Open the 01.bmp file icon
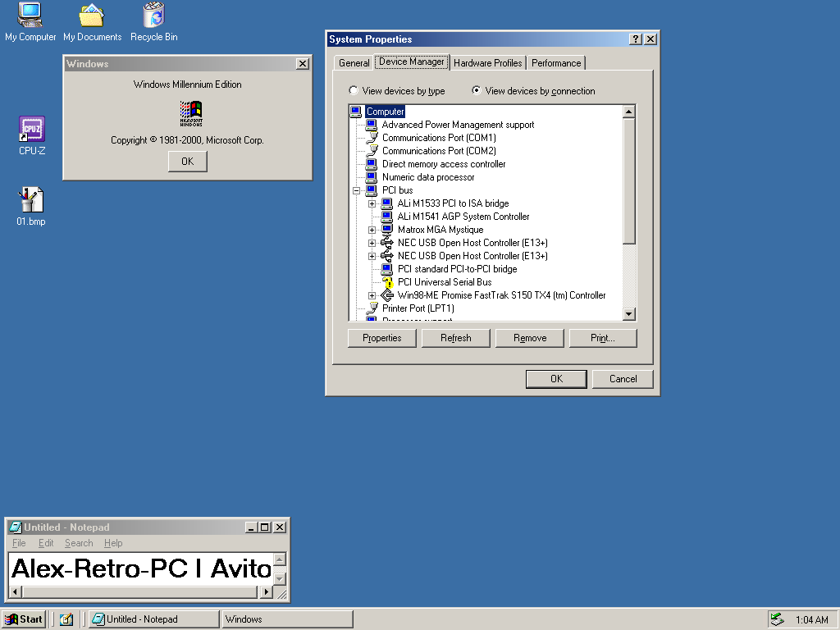This screenshot has width=840, height=630. click(x=31, y=200)
